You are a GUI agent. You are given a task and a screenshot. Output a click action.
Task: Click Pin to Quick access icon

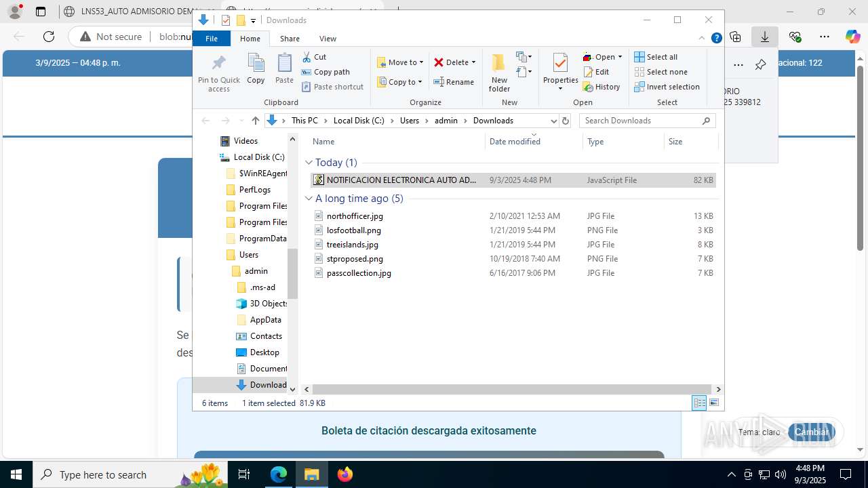coord(218,73)
